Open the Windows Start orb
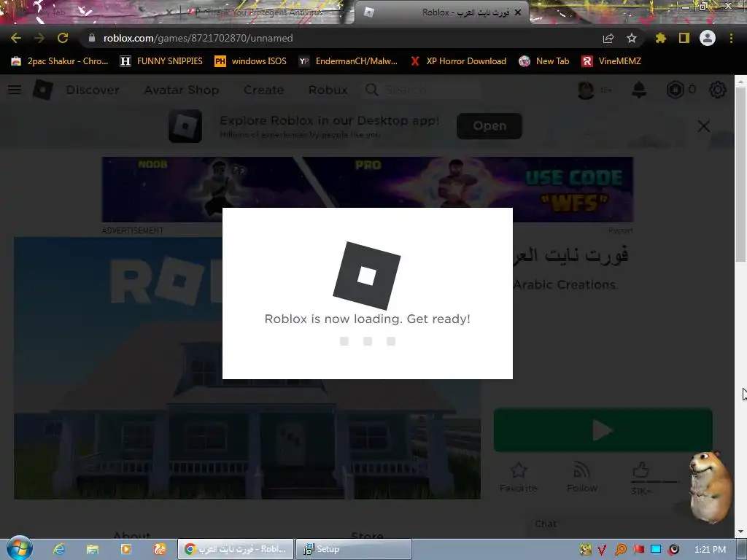Image resolution: width=747 pixels, height=560 pixels. click(19, 548)
